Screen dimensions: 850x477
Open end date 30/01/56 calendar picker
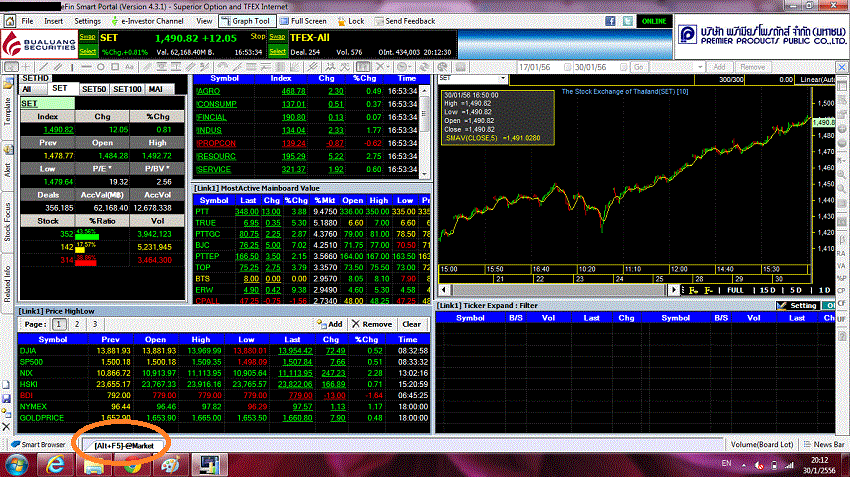[x=623, y=67]
